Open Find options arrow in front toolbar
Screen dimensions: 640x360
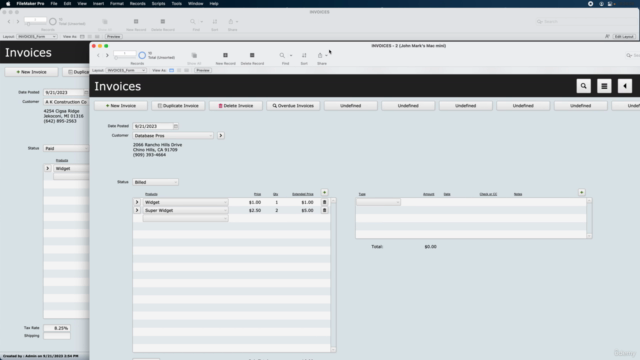[291, 56]
